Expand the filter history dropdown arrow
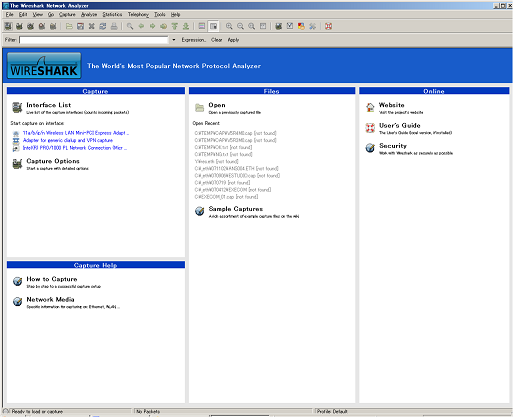The width and height of the screenshot is (513, 417). click(x=174, y=40)
